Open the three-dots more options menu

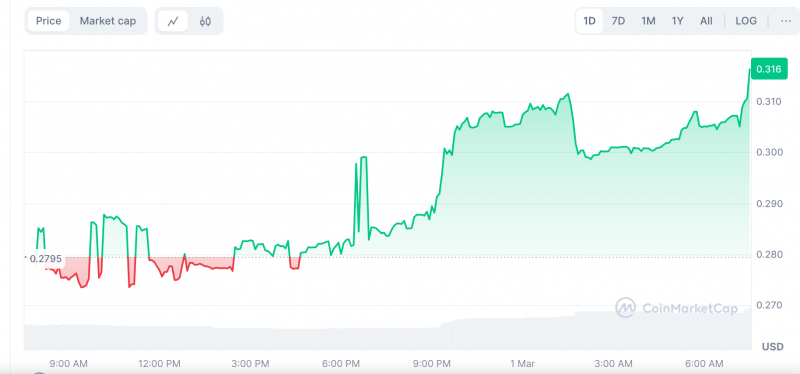(x=785, y=21)
